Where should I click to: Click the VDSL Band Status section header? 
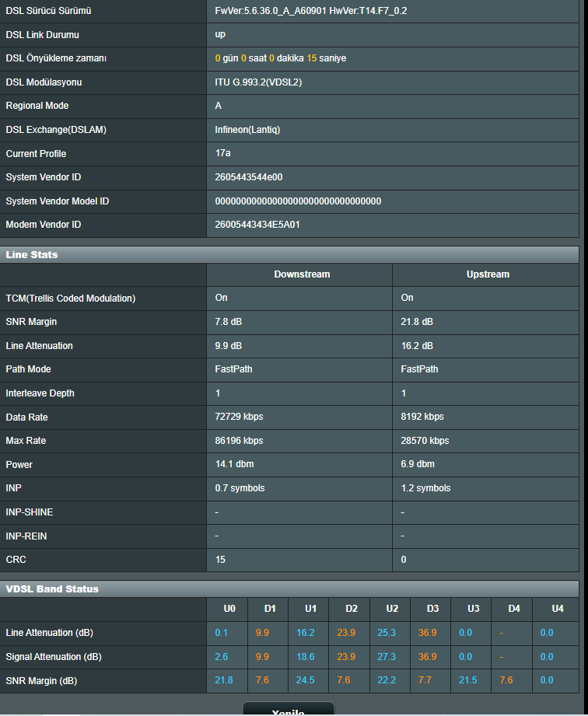53,589
